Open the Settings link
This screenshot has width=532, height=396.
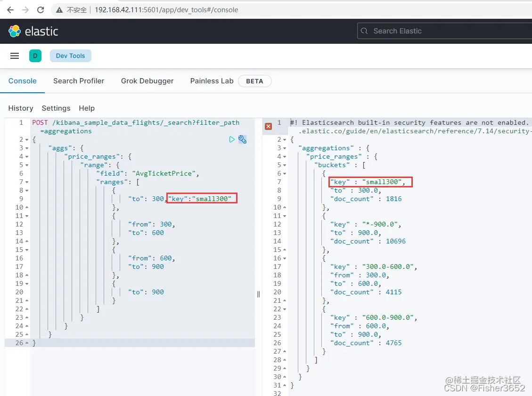pos(56,108)
